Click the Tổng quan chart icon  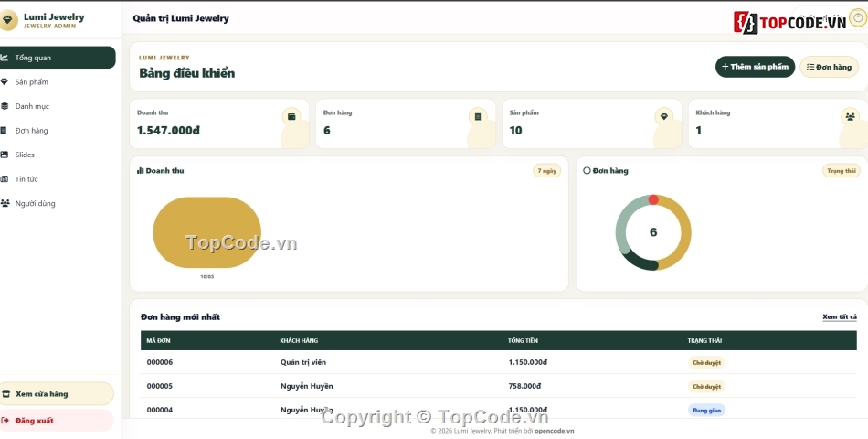(x=4, y=58)
